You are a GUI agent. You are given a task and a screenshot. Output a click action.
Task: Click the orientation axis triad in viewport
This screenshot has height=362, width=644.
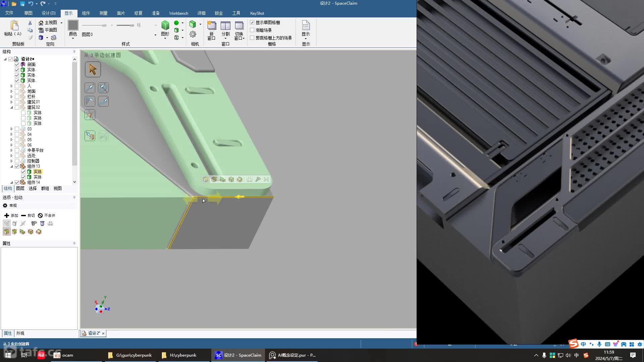point(102,305)
